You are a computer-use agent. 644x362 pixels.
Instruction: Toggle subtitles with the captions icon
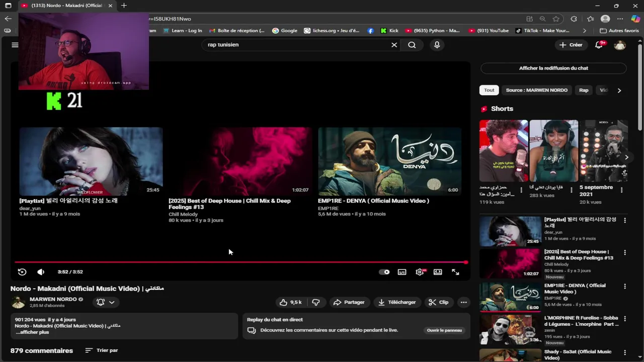point(402,272)
